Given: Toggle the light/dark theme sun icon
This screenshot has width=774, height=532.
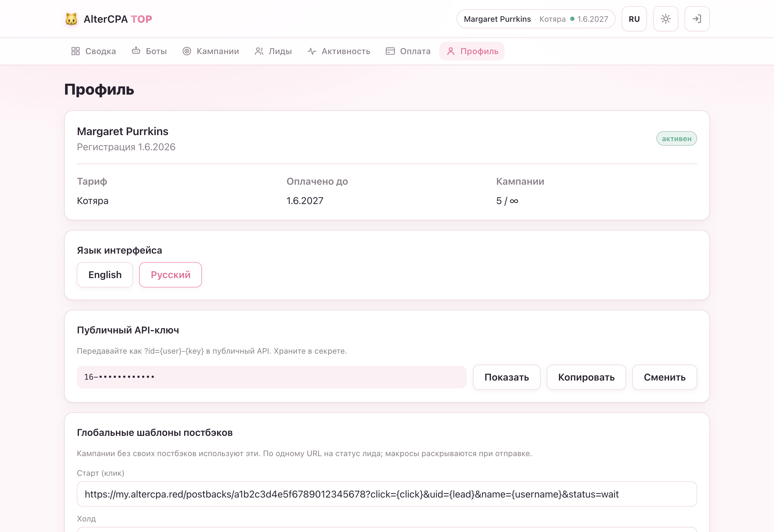Looking at the screenshot, I should pos(665,19).
